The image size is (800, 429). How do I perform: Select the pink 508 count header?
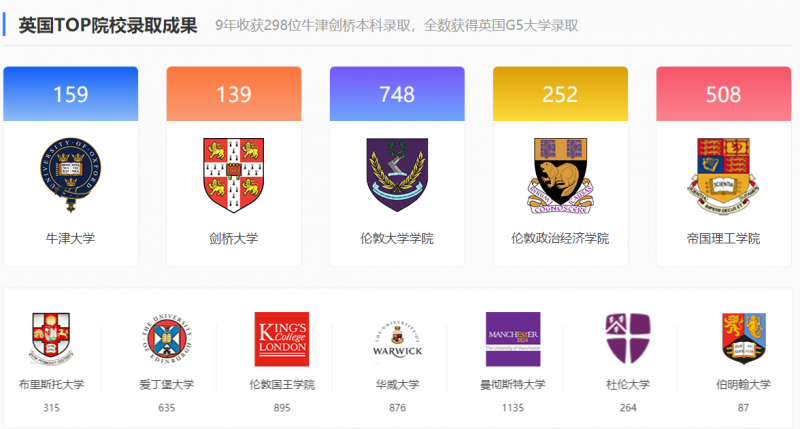pyautogui.click(x=723, y=94)
